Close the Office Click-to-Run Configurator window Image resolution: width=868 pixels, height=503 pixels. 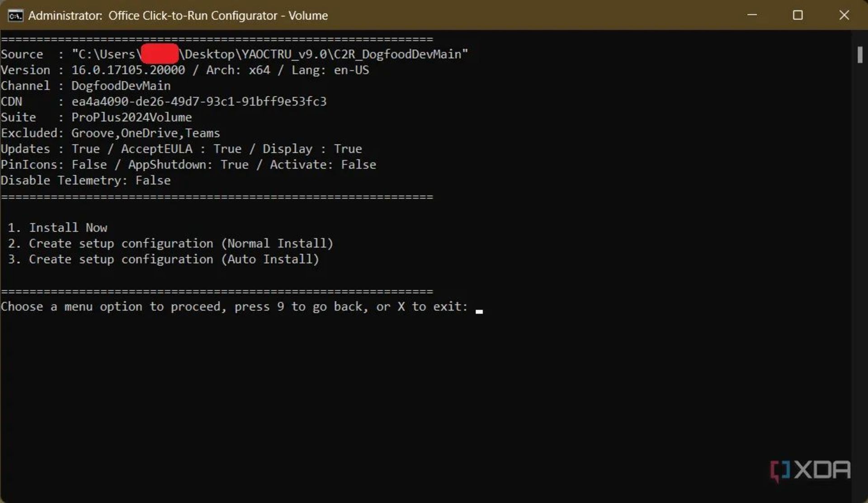coord(844,15)
